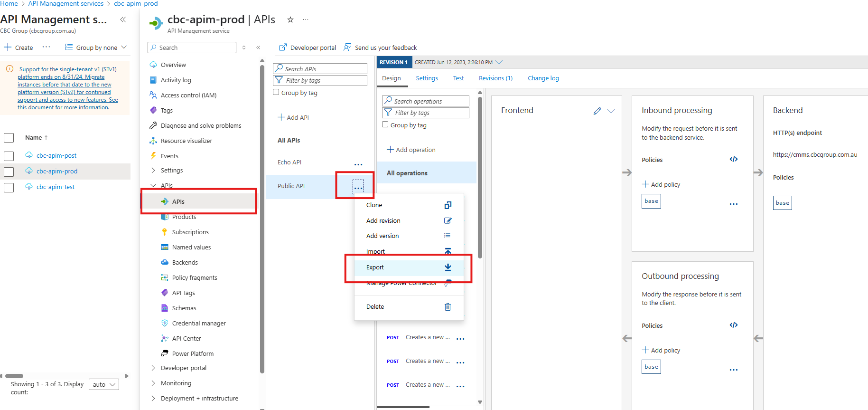
Task: Collapse the API Management services list pane
Action: (123, 19)
